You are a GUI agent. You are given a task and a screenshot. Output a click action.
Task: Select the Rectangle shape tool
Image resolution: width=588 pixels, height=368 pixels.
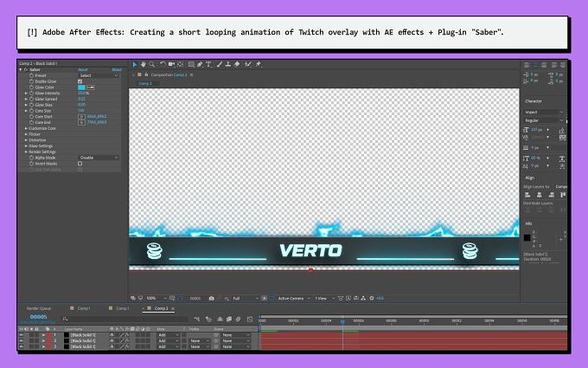[x=191, y=64]
